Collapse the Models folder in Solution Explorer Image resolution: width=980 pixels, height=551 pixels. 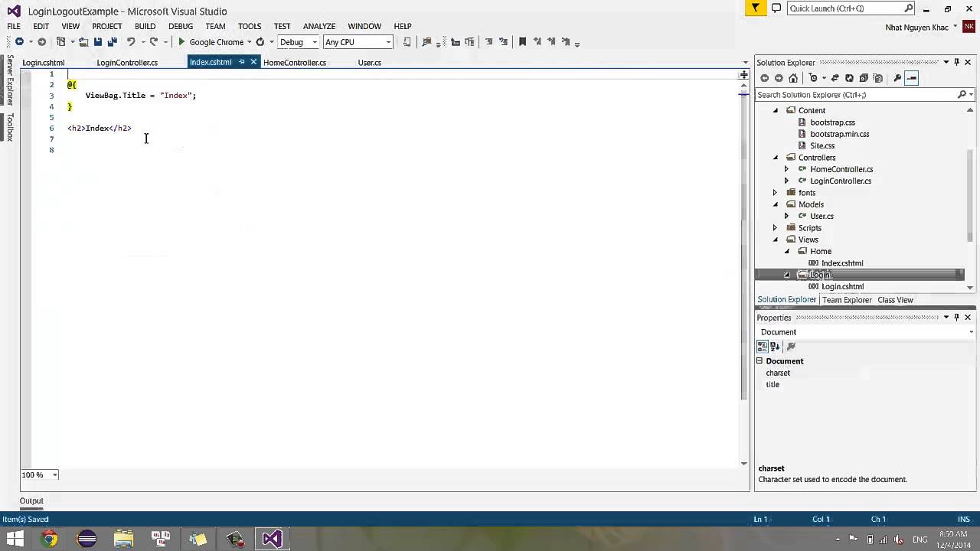(776, 204)
